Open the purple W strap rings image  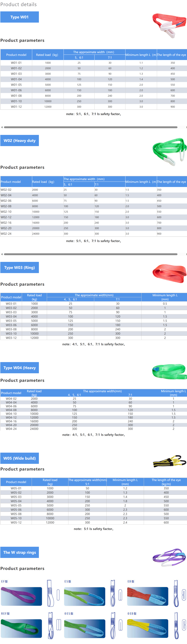[x=169, y=558]
